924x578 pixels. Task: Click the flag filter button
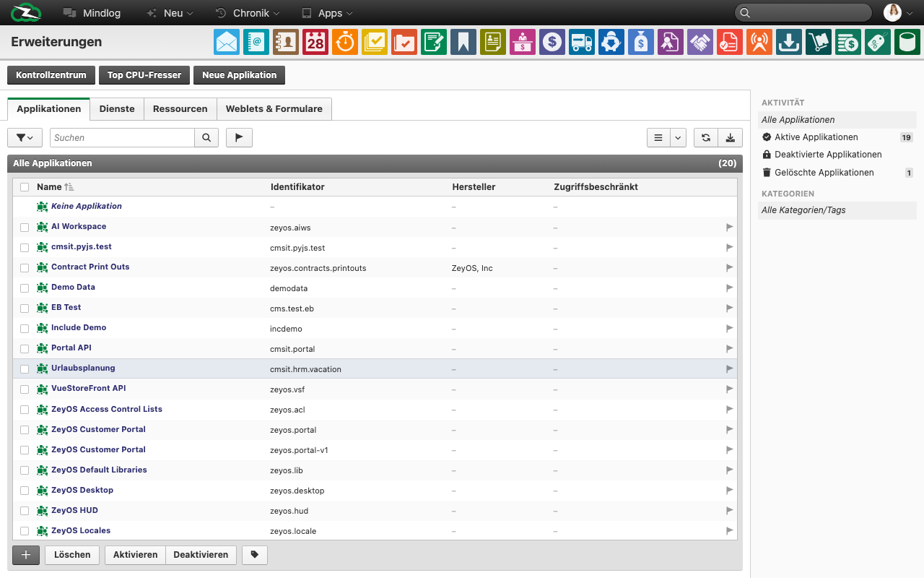click(239, 137)
